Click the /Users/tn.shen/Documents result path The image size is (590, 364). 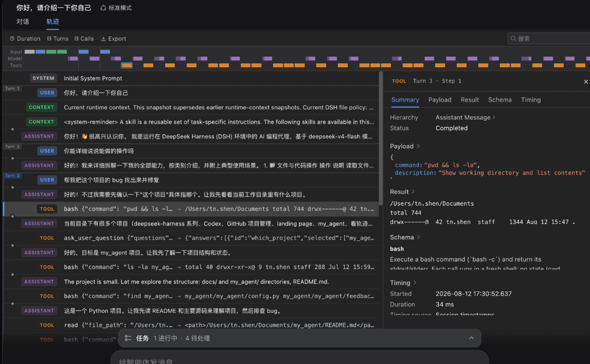[x=432, y=203]
